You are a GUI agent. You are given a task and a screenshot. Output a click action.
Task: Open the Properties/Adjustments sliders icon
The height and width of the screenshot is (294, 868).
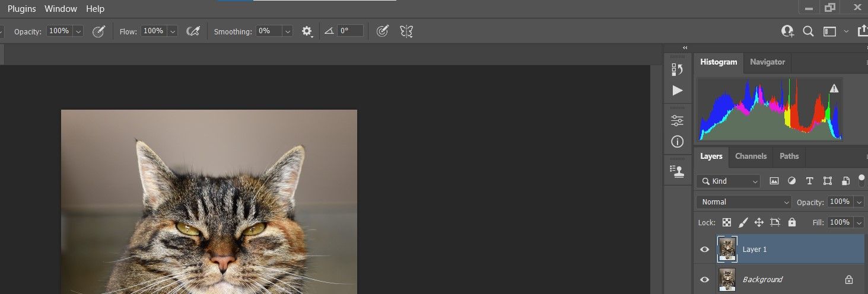(x=677, y=121)
